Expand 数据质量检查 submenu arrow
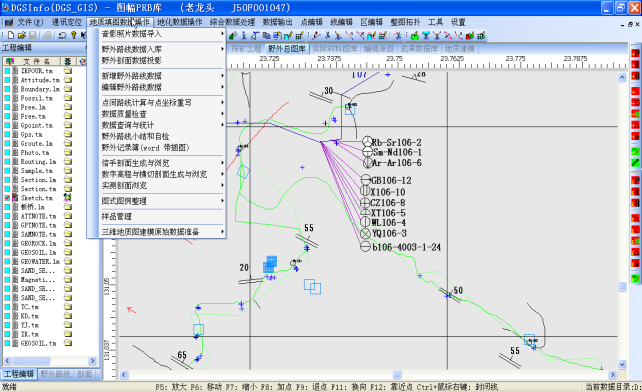 pos(222,113)
